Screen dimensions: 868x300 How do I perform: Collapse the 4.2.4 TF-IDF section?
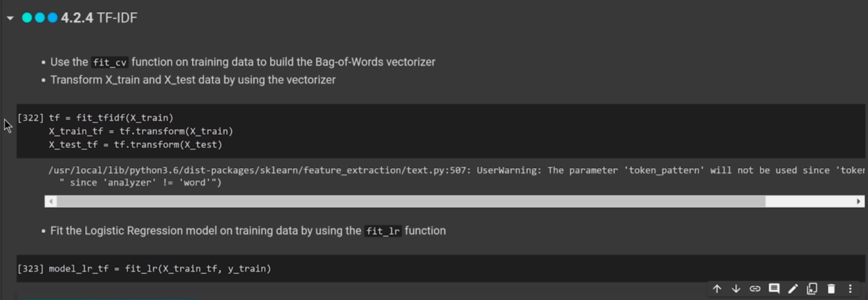pyautogui.click(x=10, y=18)
